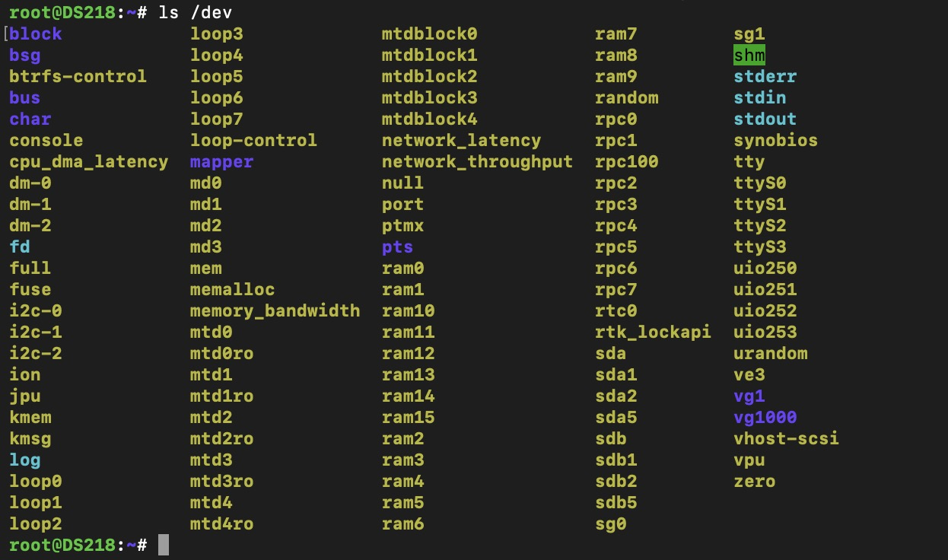The height and width of the screenshot is (560, 948).
Task: Select the mapper directory name
Action: pos(221,162)
